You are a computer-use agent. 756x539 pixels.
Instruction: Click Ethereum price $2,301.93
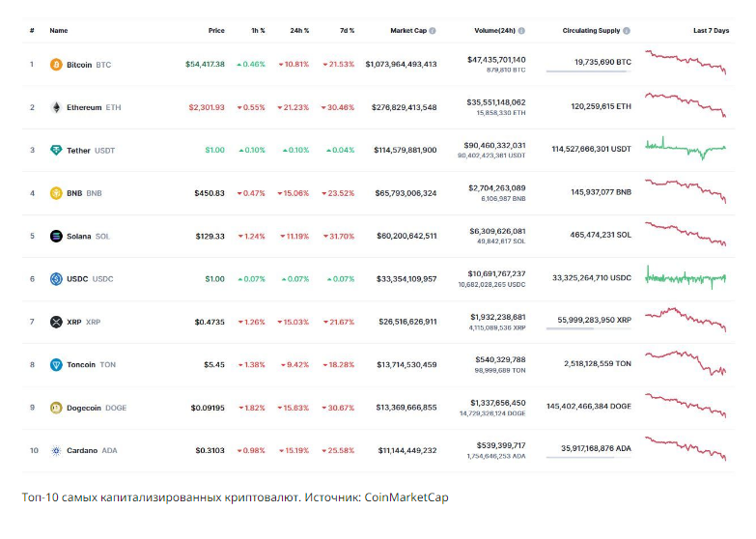[207, 107]
